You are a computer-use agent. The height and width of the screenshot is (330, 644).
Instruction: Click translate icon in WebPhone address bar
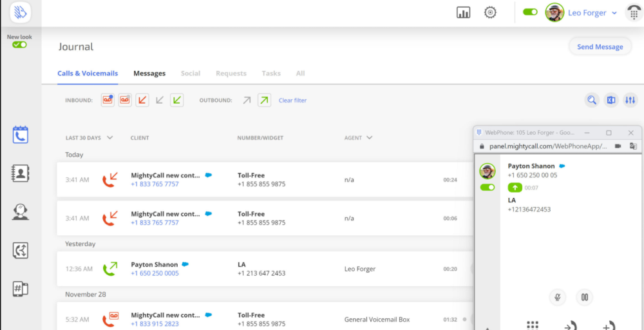[633, 146]
